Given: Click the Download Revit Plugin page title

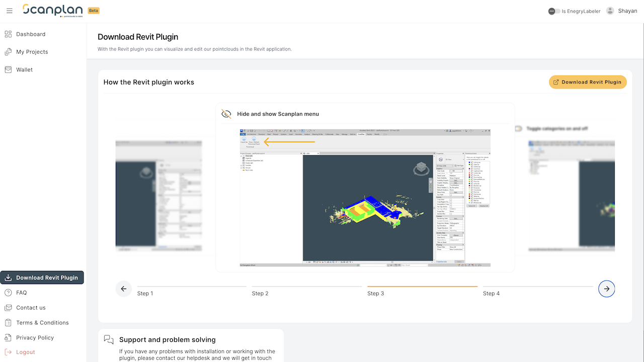Looking at the screenshot, I should click(x=138, y=37).
